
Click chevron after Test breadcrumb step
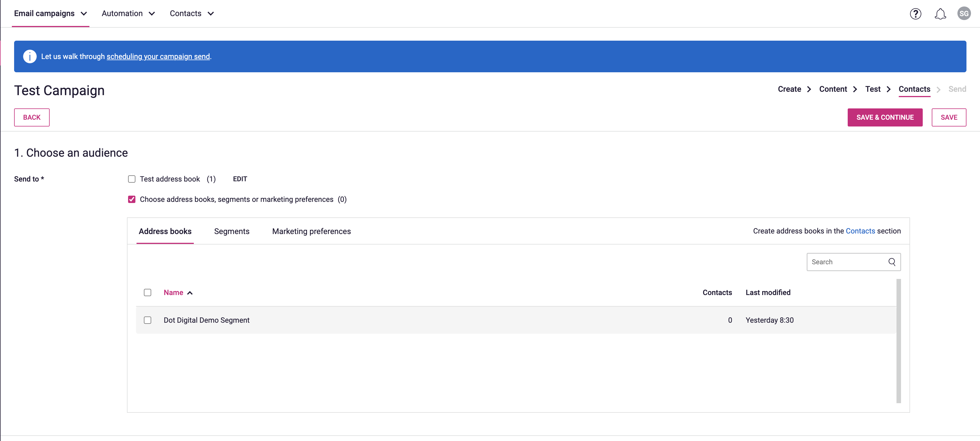point(889,89)
